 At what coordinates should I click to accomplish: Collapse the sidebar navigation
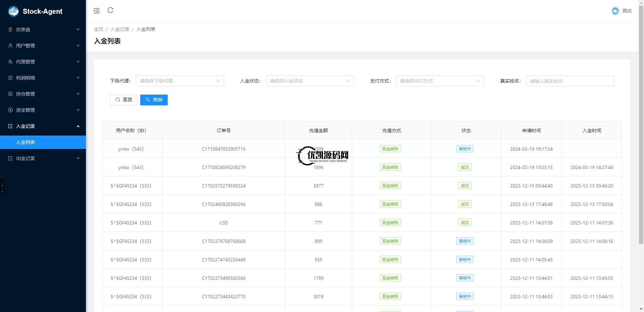[97, 10]
